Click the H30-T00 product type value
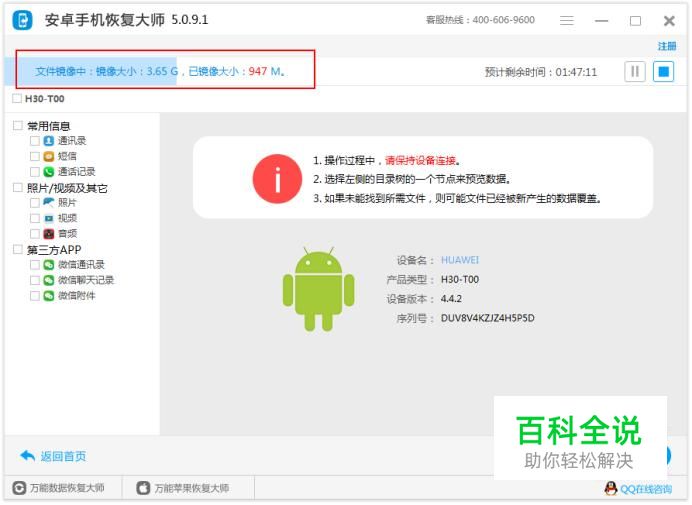The height and width of the screenshot is (505, 692). coord(460,279)
